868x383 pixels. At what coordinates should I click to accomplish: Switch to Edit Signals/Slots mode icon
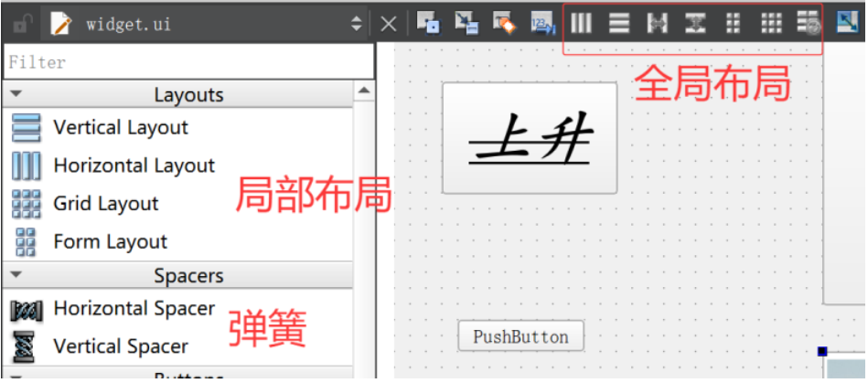click(466, 24)
